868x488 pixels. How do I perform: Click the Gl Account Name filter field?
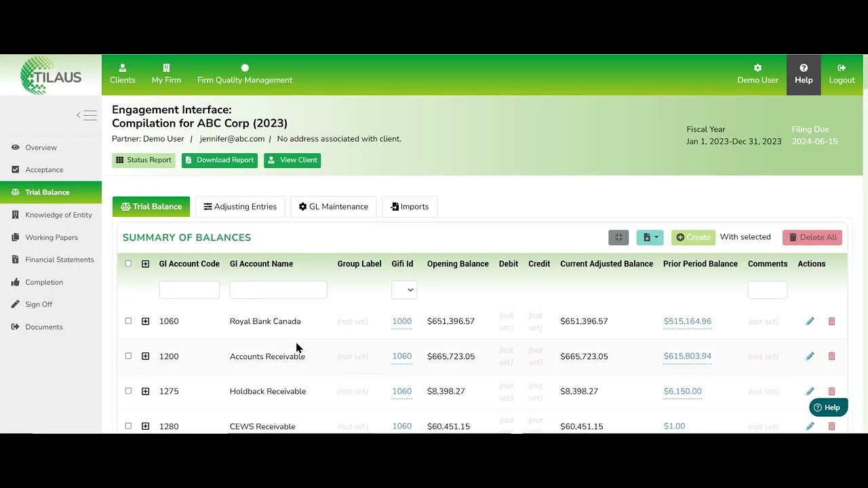278,289
